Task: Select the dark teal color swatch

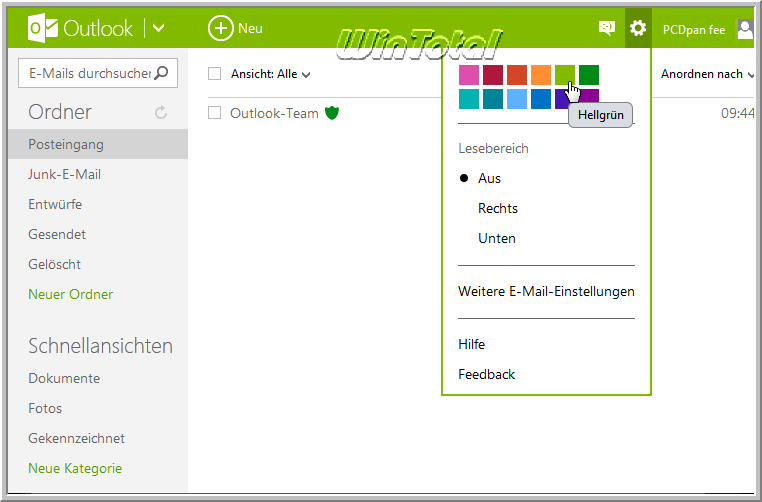Action: tap(493, 99)
